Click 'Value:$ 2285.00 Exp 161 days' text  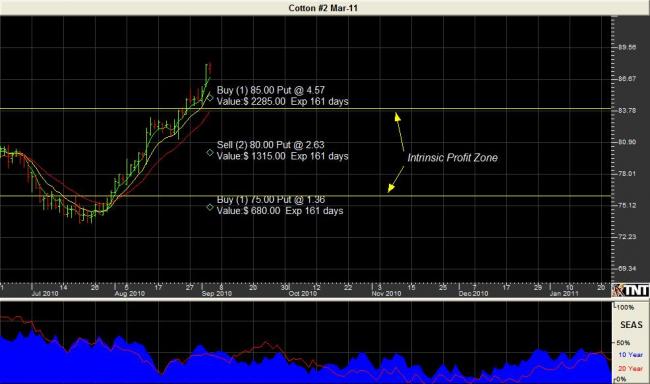click(x=282, y=102)
